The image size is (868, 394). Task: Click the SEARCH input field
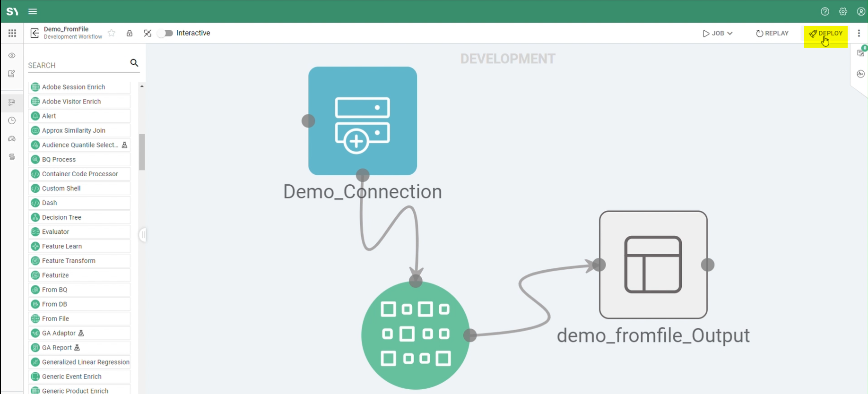click(x=76, y=65)
